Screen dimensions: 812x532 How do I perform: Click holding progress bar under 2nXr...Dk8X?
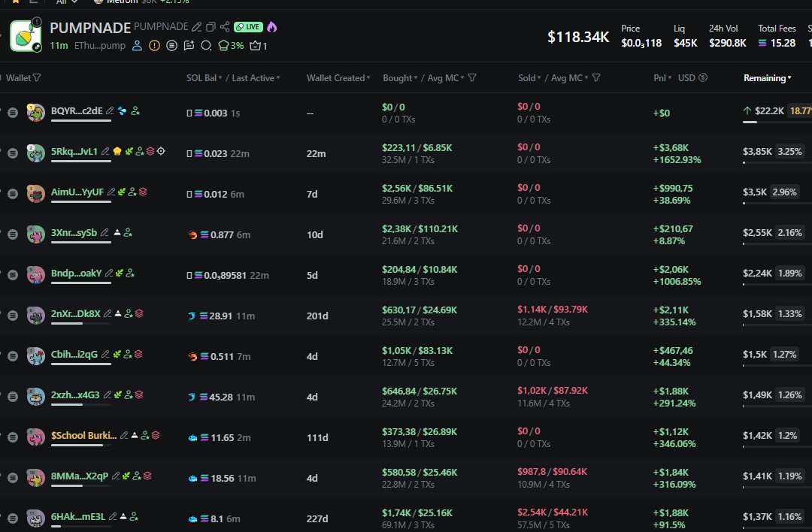pos(80,323)
